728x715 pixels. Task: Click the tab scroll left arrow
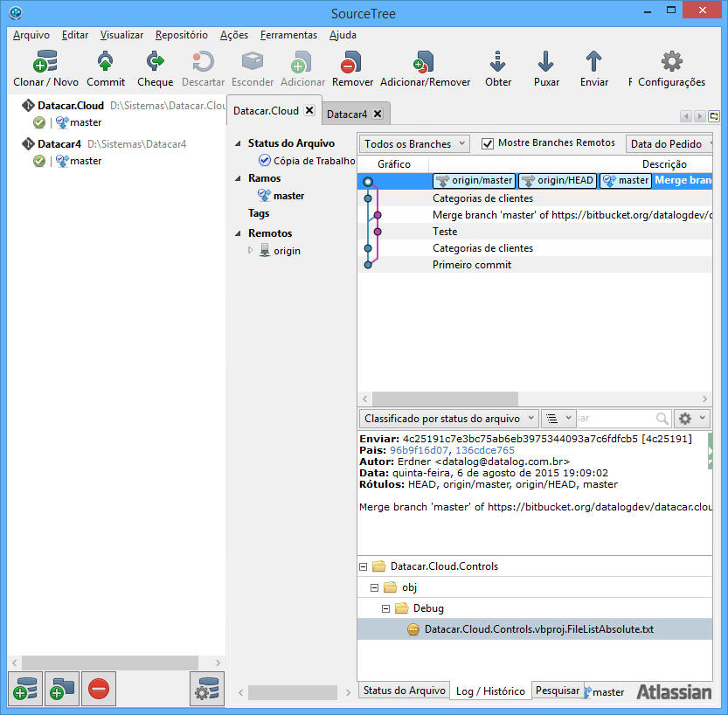click(x=686, y=116)
